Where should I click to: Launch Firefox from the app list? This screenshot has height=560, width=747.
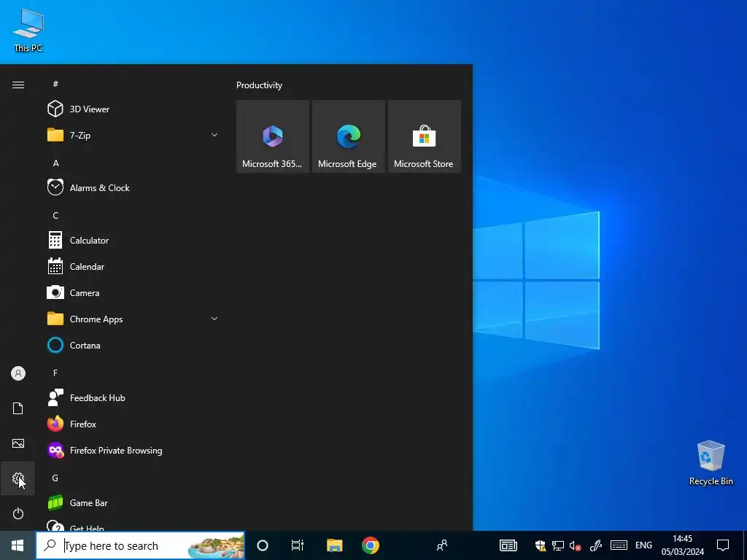tap(133, 424)
